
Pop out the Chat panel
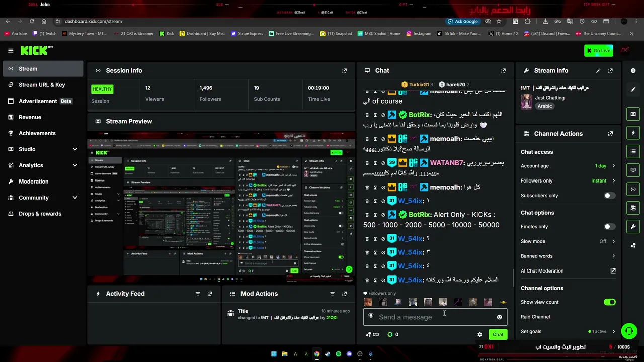(x=503, y=71)
